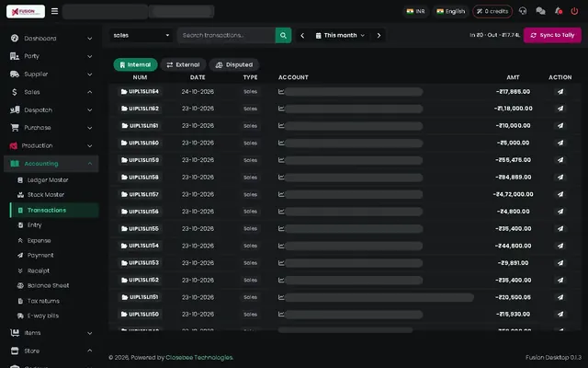Click send icon in the ₹10,000.00 row
Image resolution: width=588 pixels, height=368 pixels.
click(x=560, y=126)
